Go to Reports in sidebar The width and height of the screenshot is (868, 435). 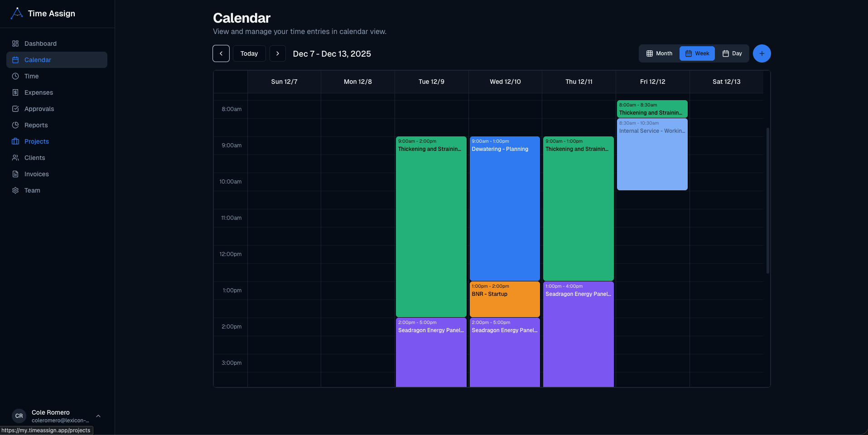pos(57,125)
